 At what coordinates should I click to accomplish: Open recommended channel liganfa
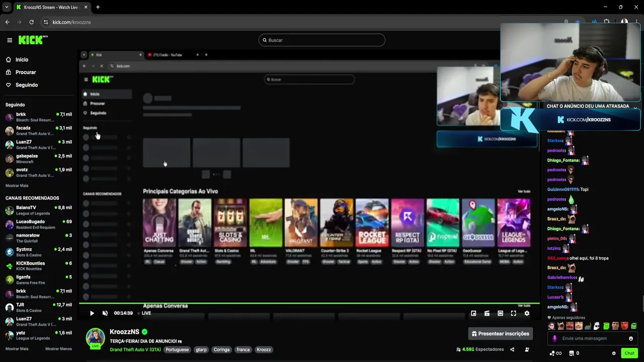pyautogui.click(x=39, y=280)
